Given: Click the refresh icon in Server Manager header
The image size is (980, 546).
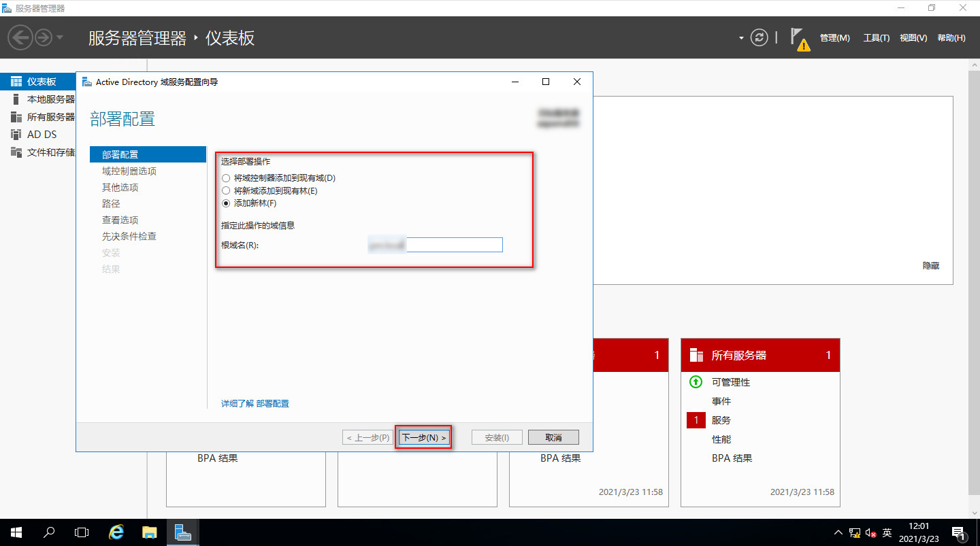Looking at the screenshot, I should pyautogui.click(x=759, y=37).
